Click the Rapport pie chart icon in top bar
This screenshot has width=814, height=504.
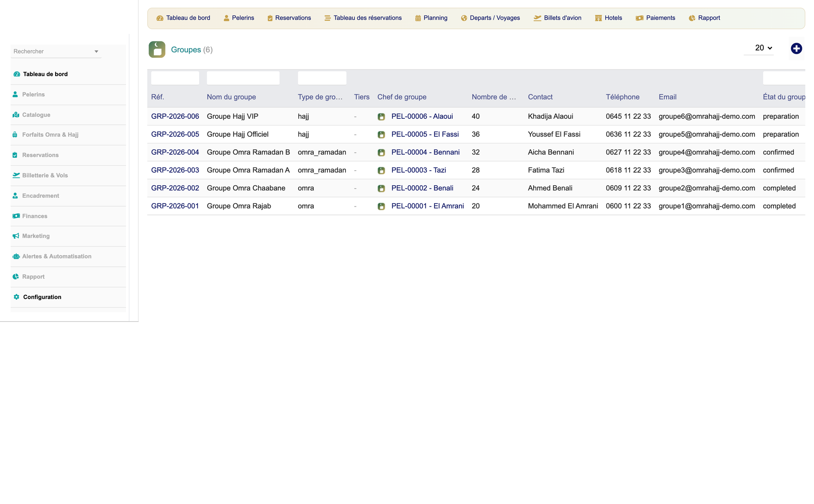click(x=692, y=18)
